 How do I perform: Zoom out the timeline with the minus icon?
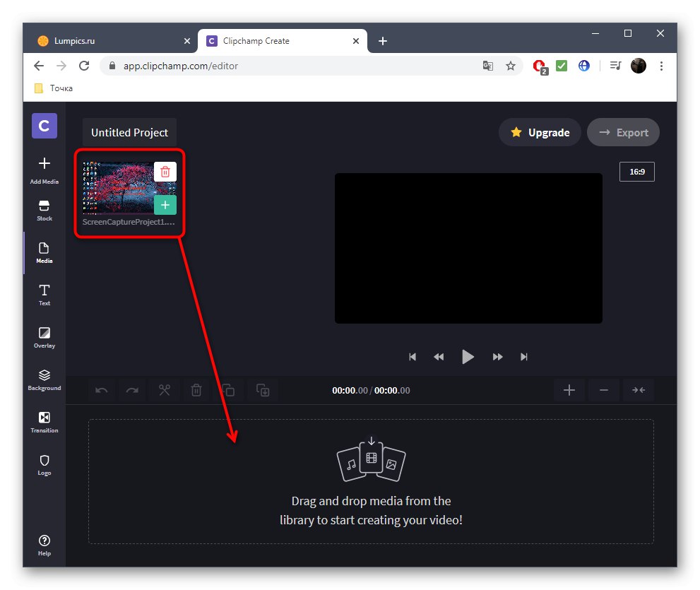(x=603, y=390)
